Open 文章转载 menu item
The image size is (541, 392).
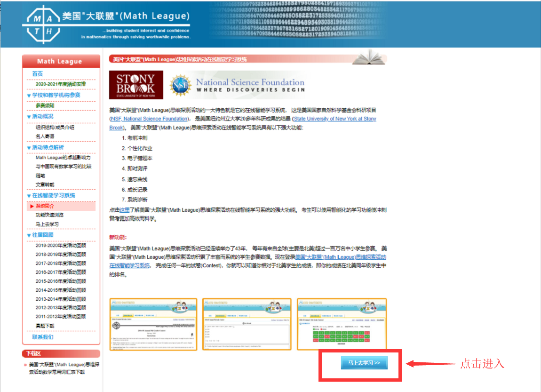click(45, 184)
